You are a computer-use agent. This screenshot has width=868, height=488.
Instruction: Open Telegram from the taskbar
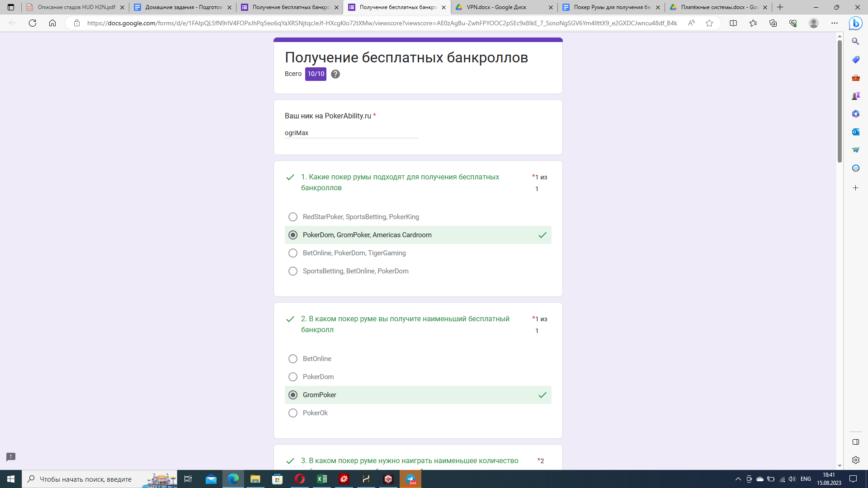410,479
